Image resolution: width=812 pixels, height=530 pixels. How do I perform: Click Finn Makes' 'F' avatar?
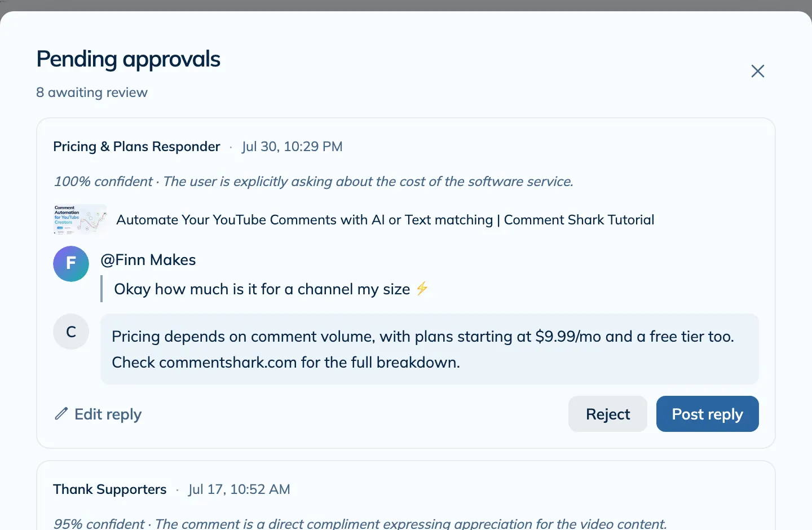click(x=71, y=264)
